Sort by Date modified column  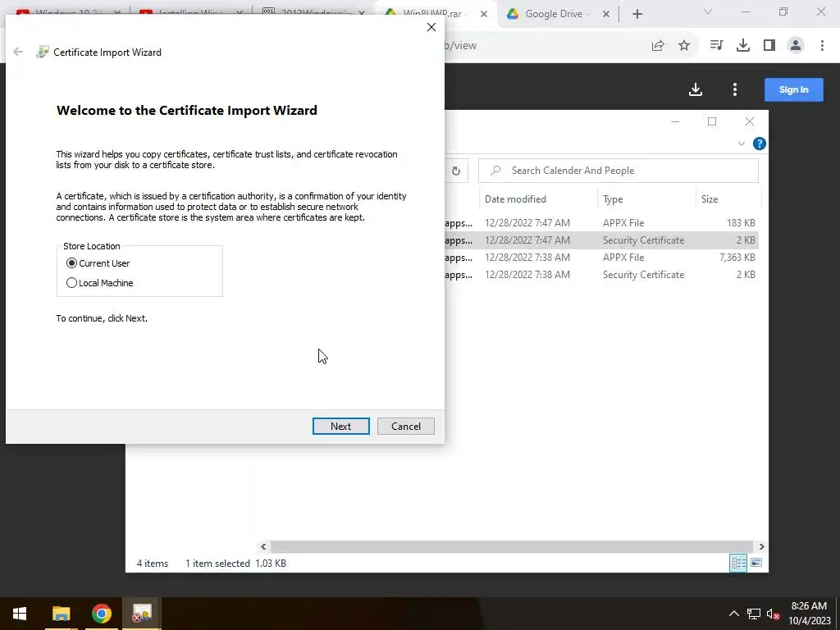pyautogui.click(x=538, y=199)
